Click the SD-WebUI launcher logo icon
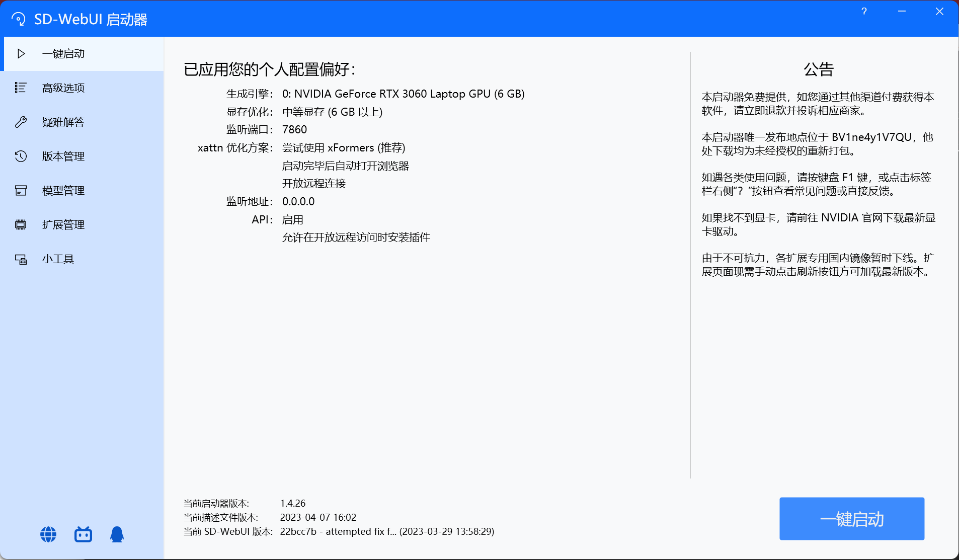Viewport: 959px width, 560px height. [x=19, y=19]
